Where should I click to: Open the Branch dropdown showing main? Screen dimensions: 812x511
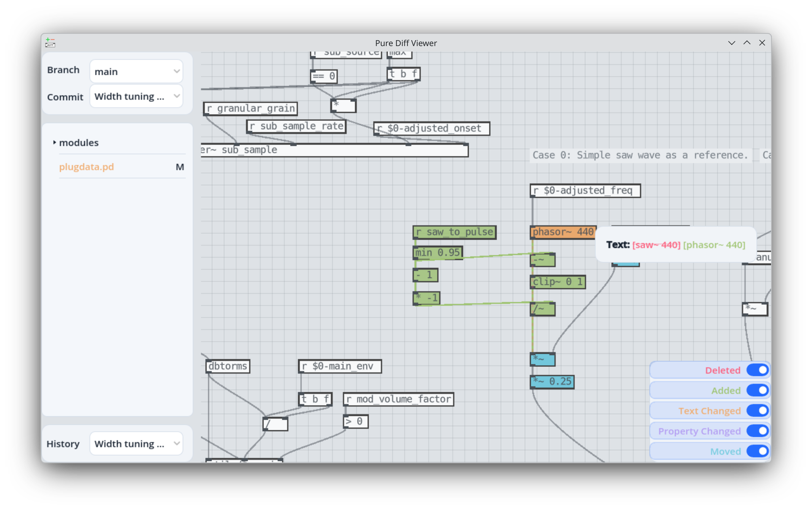click(x=136, y=71)
